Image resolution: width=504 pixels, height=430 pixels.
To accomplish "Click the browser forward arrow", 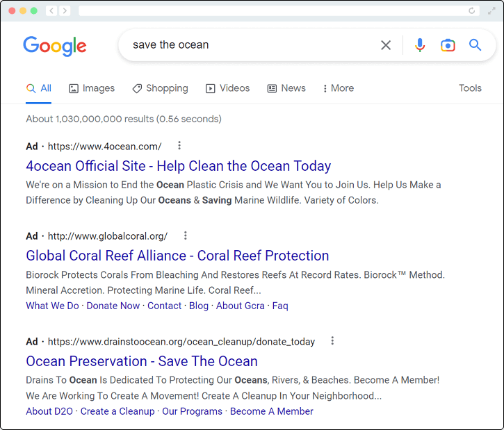I will pyautogui.click(x=65, y=11).
